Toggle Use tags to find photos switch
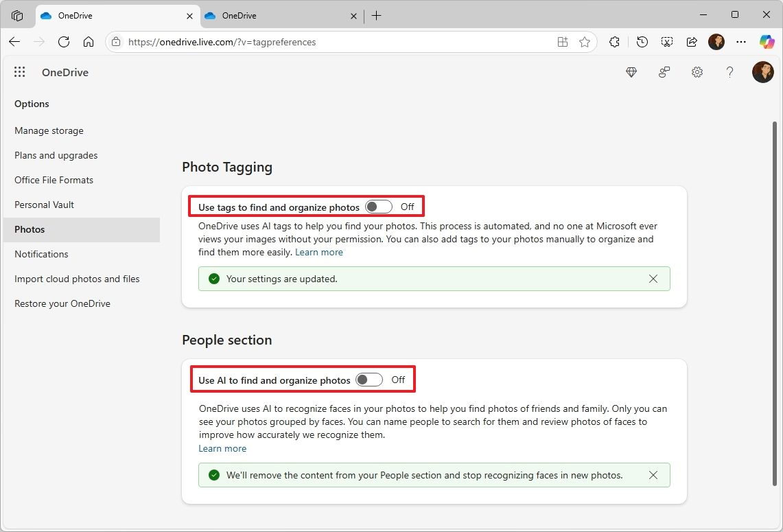783x532 pixels. point(379,207)
